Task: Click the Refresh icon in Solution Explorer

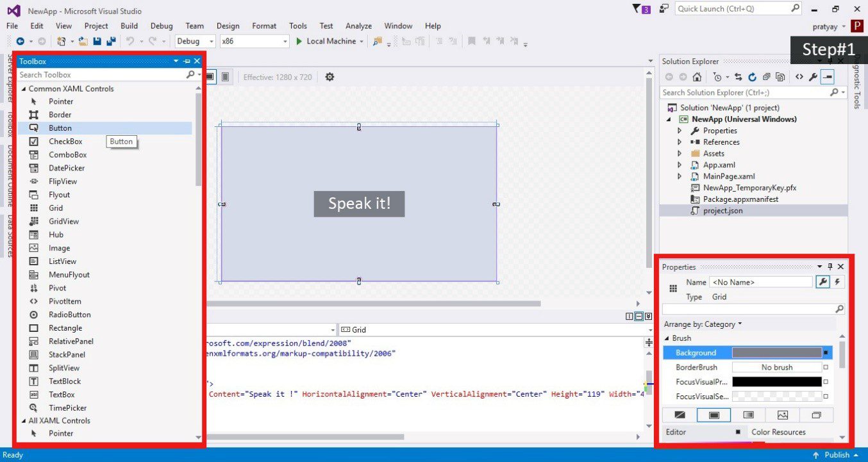Action: tap(752, 77)
